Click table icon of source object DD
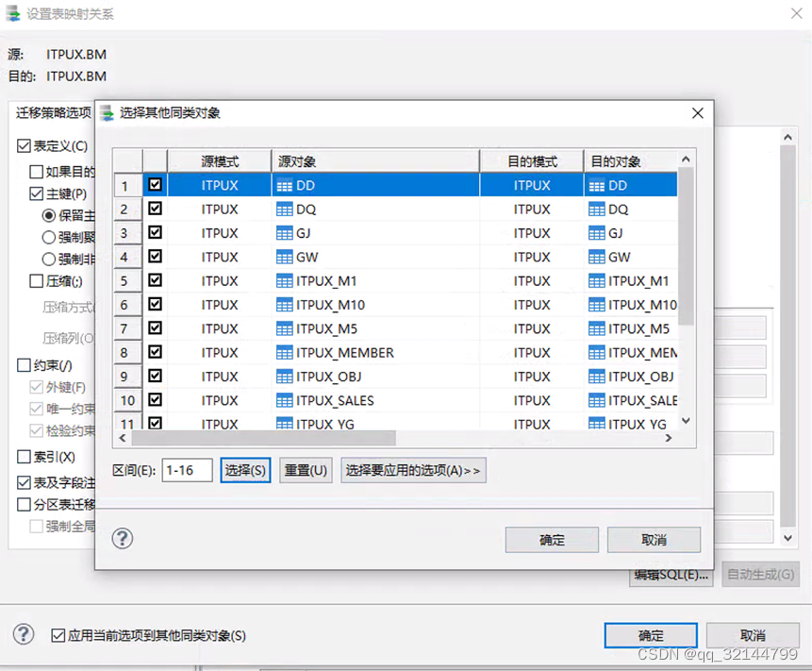The height and width of the screenshot is (671, 812). (x=284, y=186)
